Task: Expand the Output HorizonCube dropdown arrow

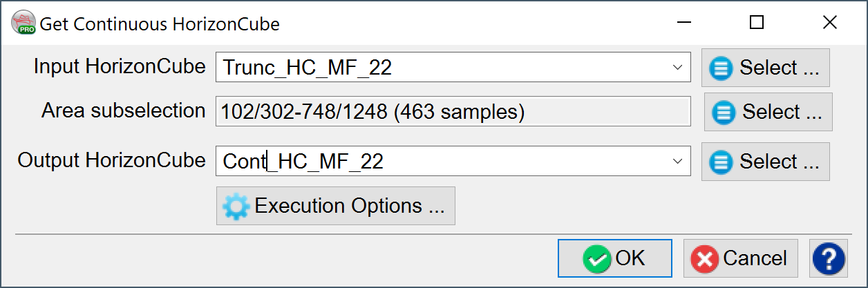Action: (x=677, y=162)
